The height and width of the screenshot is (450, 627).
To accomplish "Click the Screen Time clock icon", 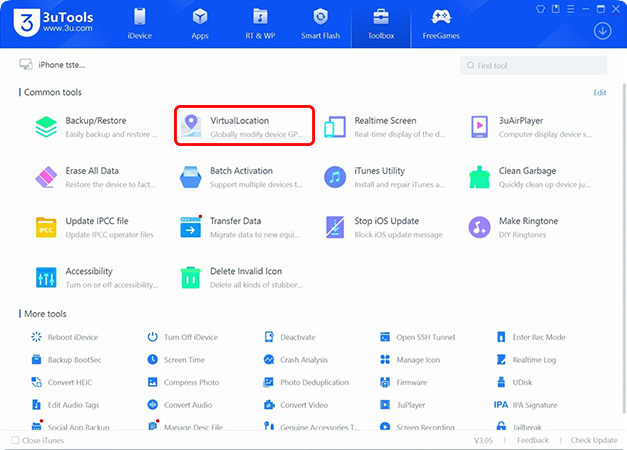I will tap(152, 359).
